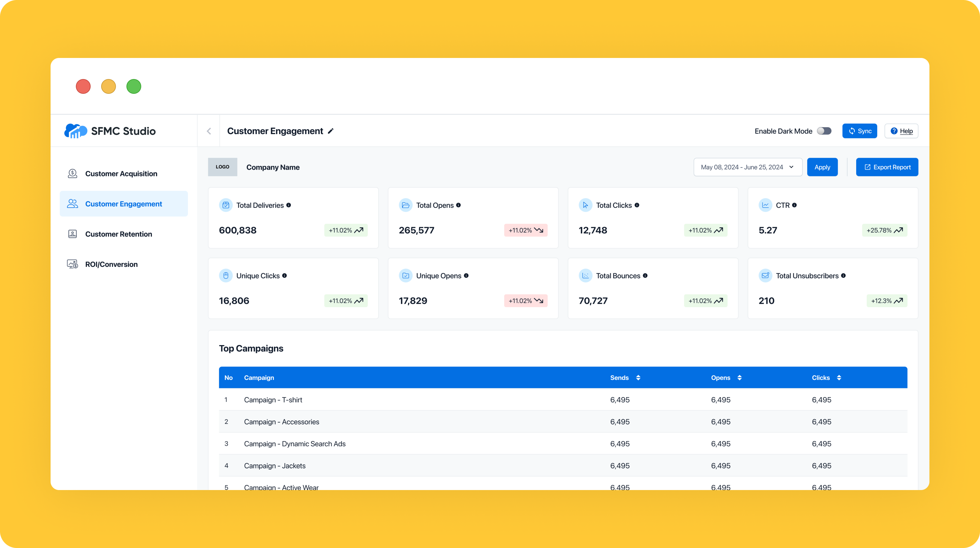Image resolution: width=980 pixels, height=548 pixels.
Task: Click the Total Opens info icon
Action: 458,205
